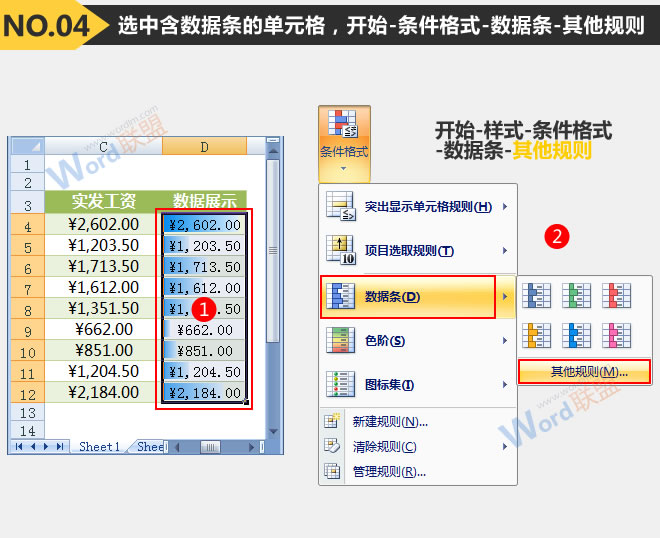Viewport: 660px width, 538px height.
Task: Select row 9 header
Action: pyautogui.click(x=27, y=330)
